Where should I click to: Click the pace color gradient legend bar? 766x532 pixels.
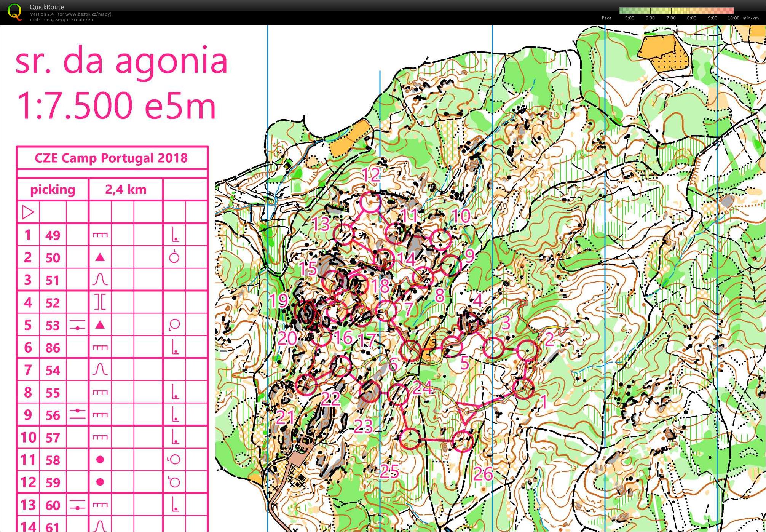coord(677,11)
